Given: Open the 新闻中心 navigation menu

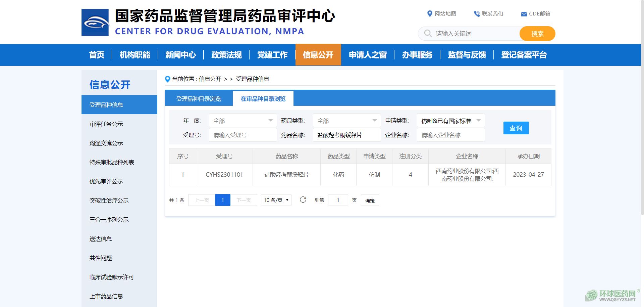Looking at the screenshot, I should point(180,55).
